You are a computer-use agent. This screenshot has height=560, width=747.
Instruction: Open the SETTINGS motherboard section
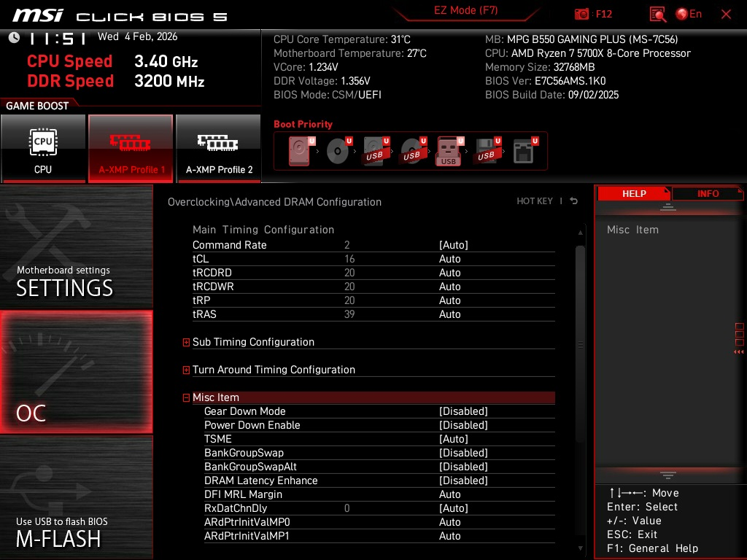coord(76,246)
